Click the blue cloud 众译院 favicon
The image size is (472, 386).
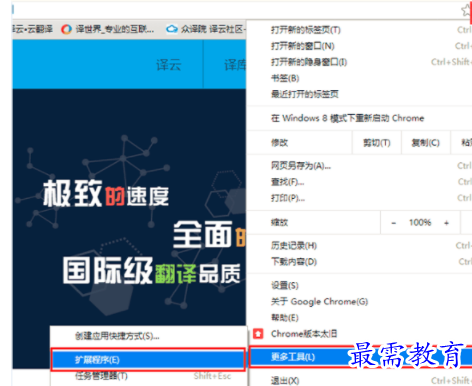(x=172, y=29)
